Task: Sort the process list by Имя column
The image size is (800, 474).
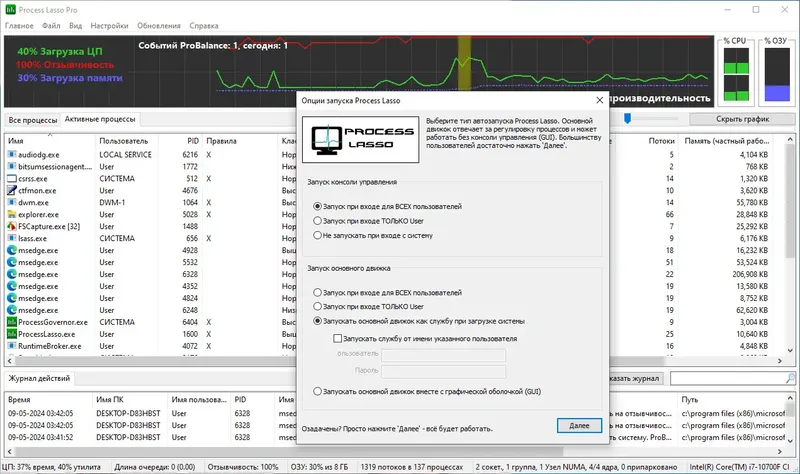Action: point(50,141)
